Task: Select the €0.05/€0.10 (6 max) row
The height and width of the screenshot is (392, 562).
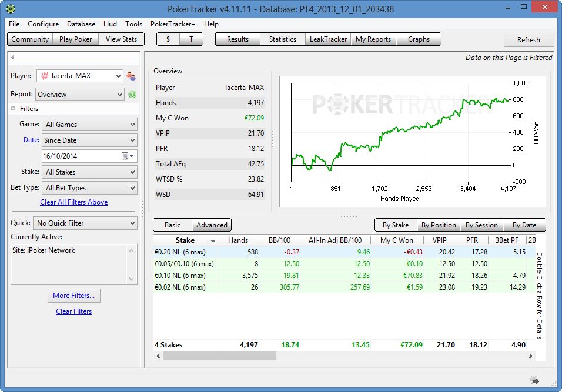Action: tap(344, 264)
